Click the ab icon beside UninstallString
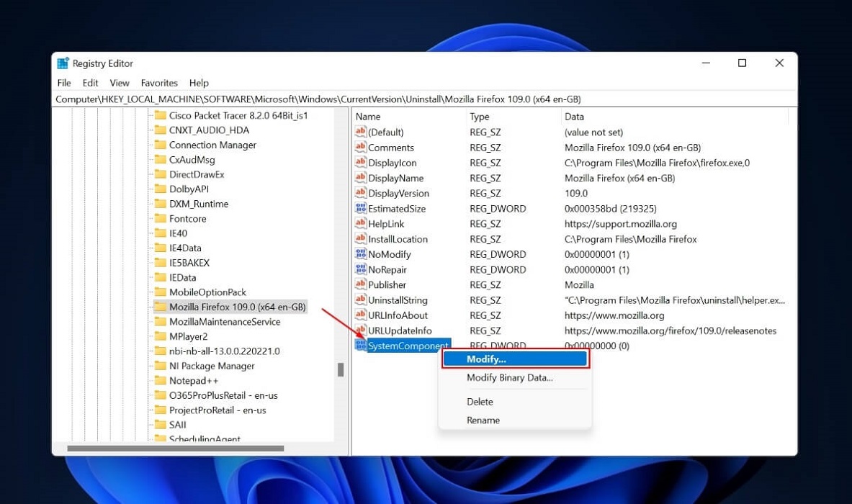The height and width of the screenshot is (504, 852). point(361,300)
